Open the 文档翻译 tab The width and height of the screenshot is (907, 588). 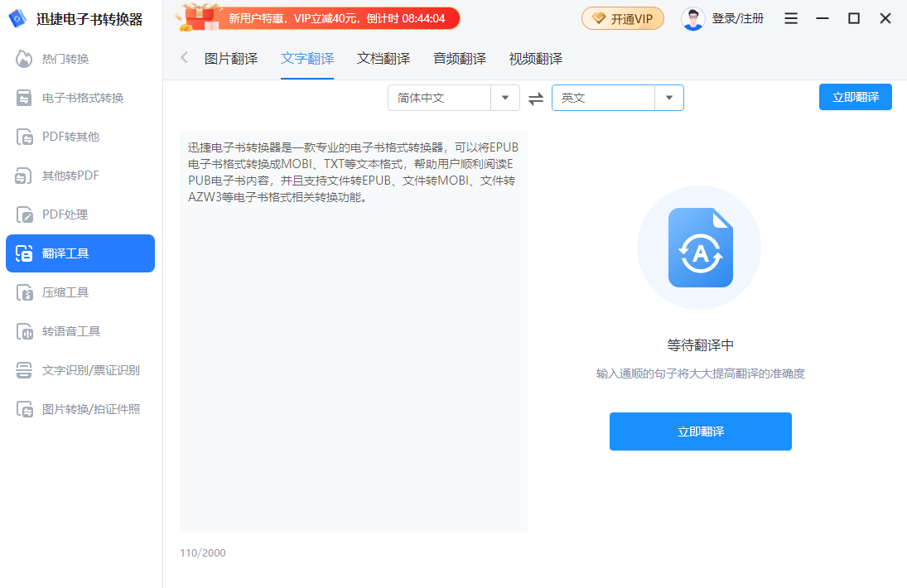384,59
